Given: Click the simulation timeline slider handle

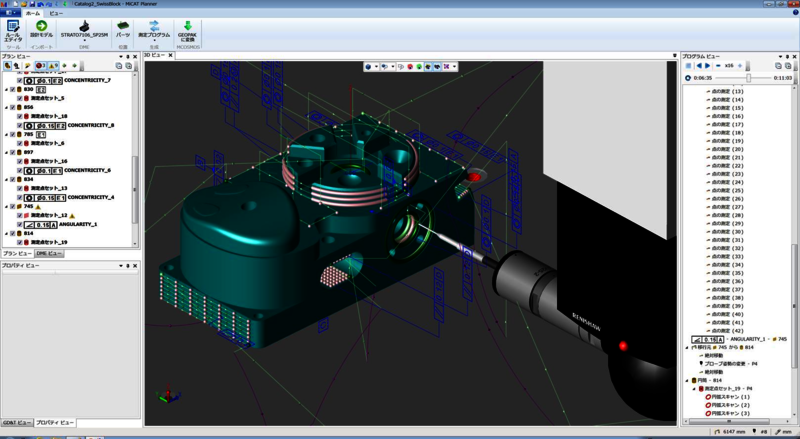Looking at the screenshot, I should pos(748,78).
